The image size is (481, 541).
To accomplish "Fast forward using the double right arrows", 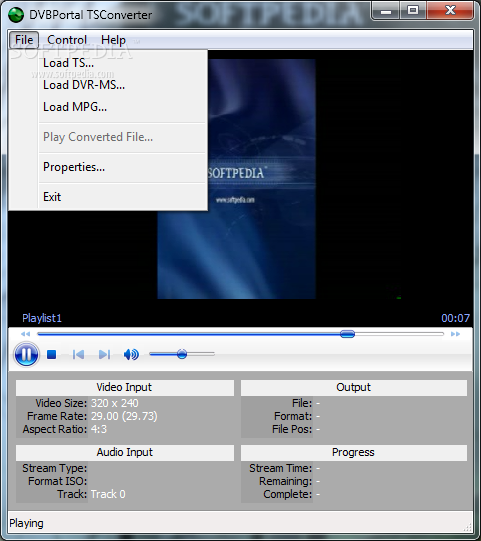I will pyautogui.click(x=455, y=334).
